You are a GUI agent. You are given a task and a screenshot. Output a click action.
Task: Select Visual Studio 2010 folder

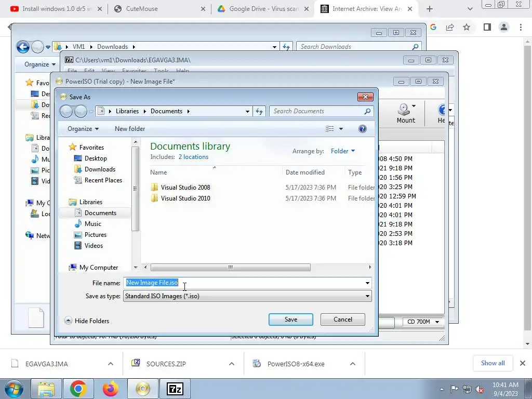tap(185, 198)
